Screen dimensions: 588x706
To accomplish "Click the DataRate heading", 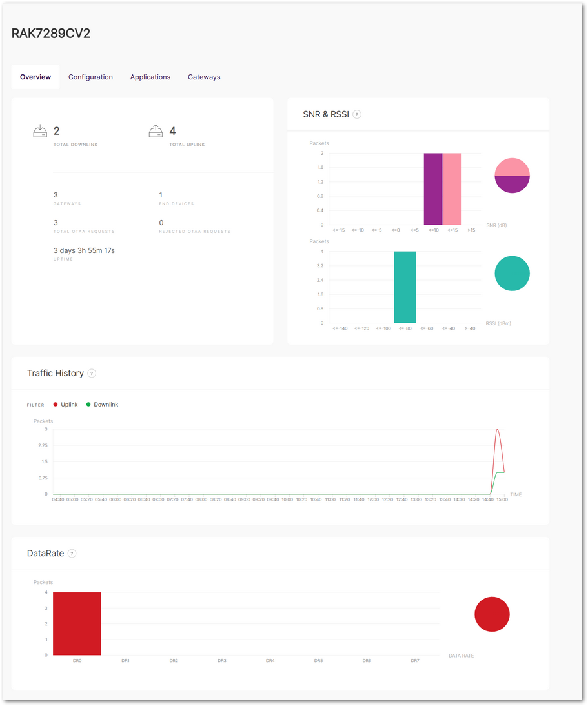I will tap(45, 553).
